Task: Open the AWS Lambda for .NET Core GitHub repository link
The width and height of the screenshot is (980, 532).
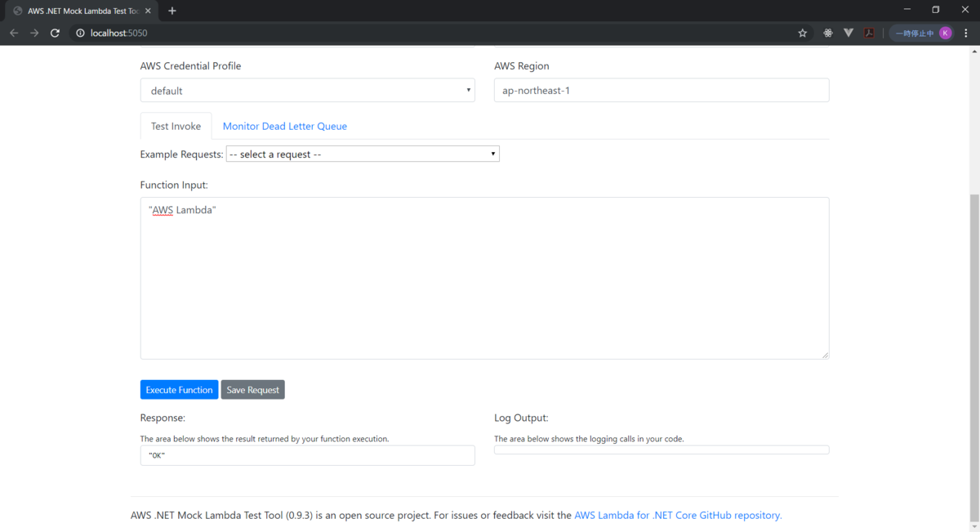Action: pos(678,515)
